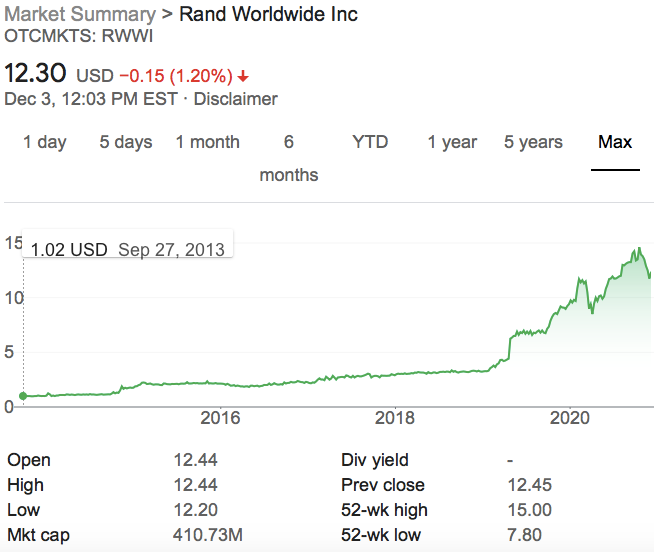Select the 1 day range tab
Viewport: 654px width, 552px height.
tap(45, 142)
